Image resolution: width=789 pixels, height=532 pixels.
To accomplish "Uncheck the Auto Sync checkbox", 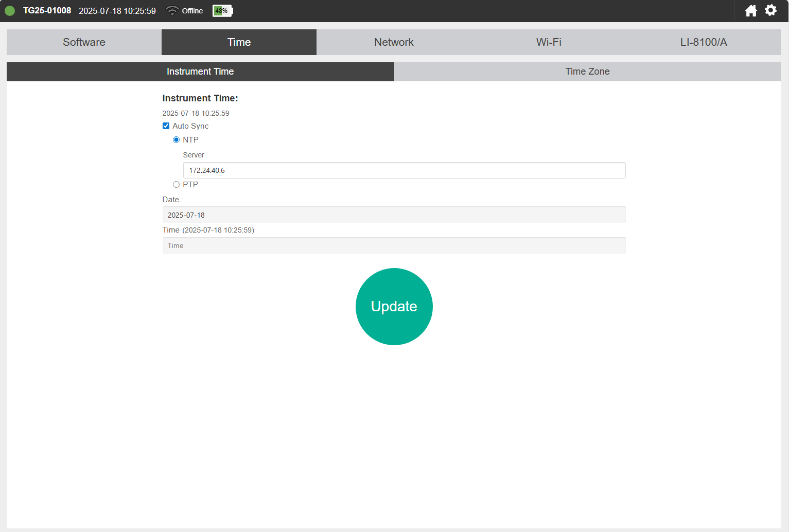I will 166,126.
